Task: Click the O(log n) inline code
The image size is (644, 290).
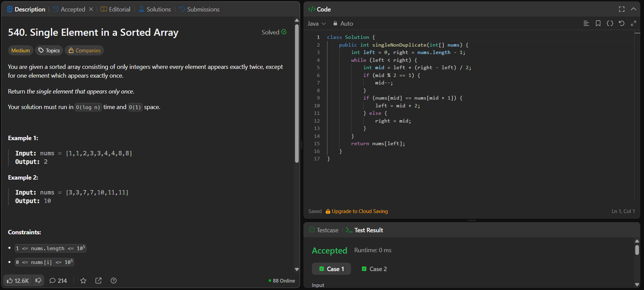Action: [x=88, y=107]
